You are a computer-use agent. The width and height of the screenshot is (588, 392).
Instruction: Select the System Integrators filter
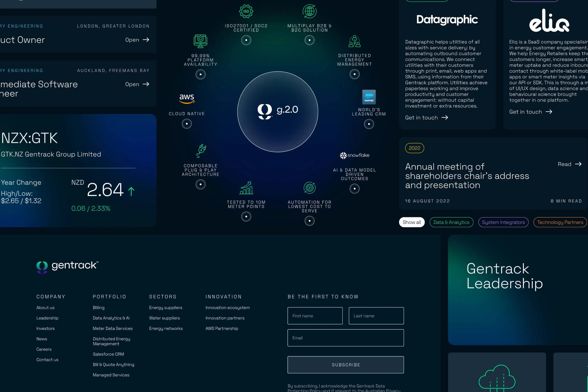[x=503, y=222]
